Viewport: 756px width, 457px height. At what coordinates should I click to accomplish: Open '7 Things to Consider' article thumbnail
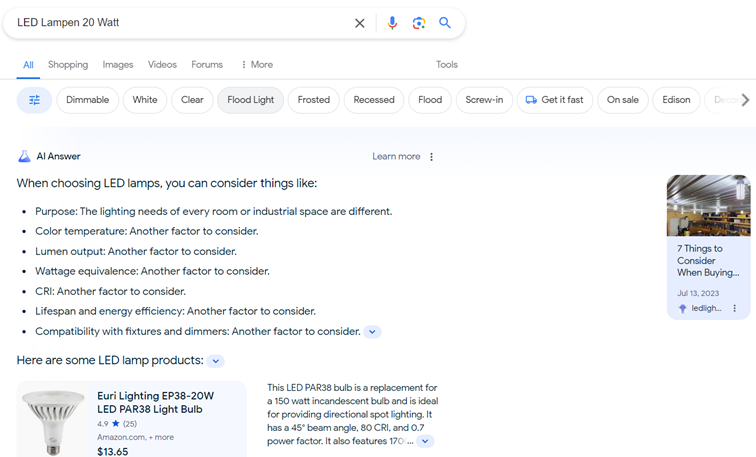pos(708,205)
